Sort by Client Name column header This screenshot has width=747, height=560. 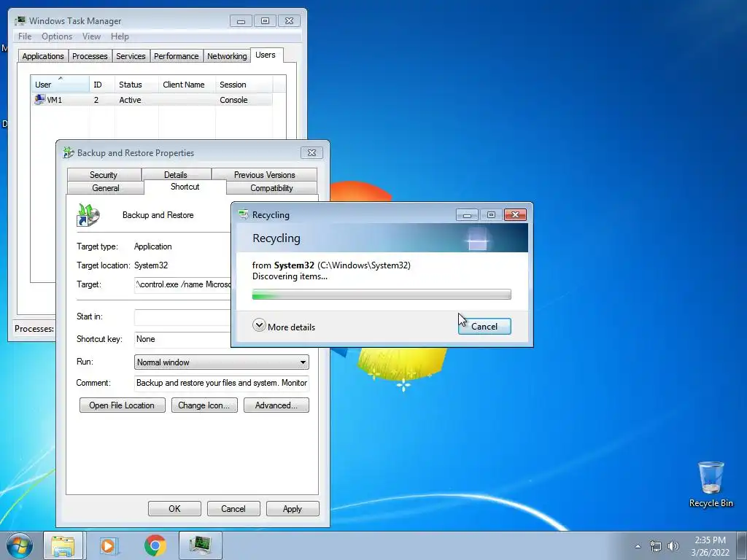coord(187,85)
